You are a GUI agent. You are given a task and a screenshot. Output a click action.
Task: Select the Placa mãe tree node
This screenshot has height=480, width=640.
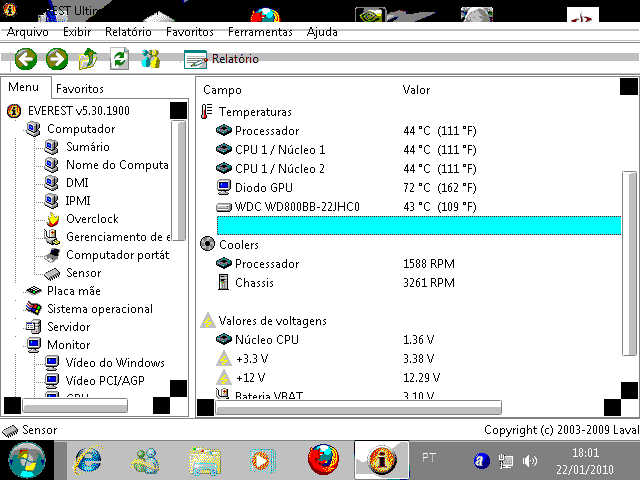(73, 291)
